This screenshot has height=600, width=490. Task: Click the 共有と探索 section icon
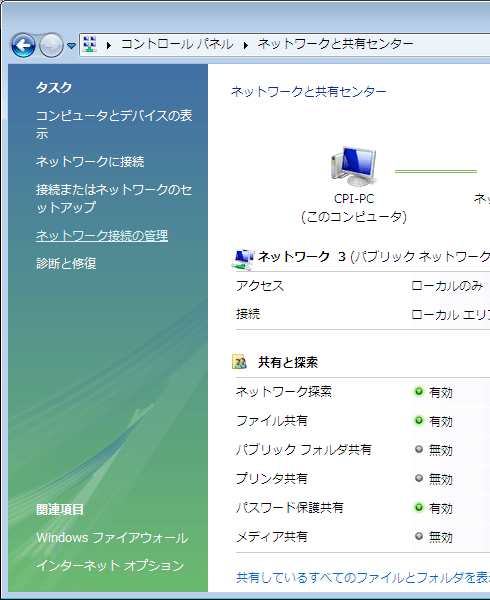(x=239, y=362)
